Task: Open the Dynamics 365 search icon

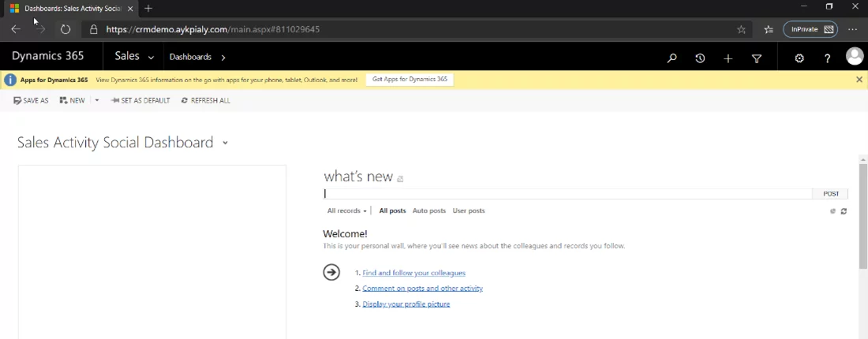Action: pos(672,58)
